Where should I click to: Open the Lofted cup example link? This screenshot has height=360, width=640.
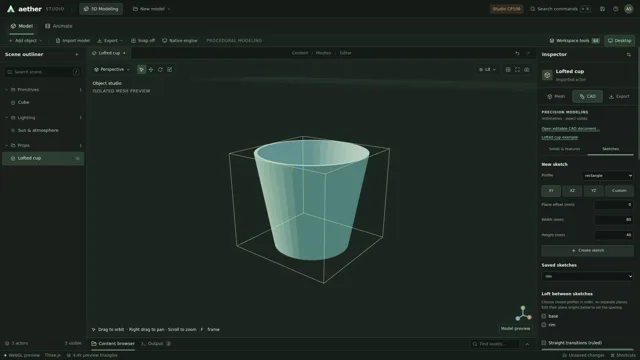pyautogui.click(x=560, y=137)
